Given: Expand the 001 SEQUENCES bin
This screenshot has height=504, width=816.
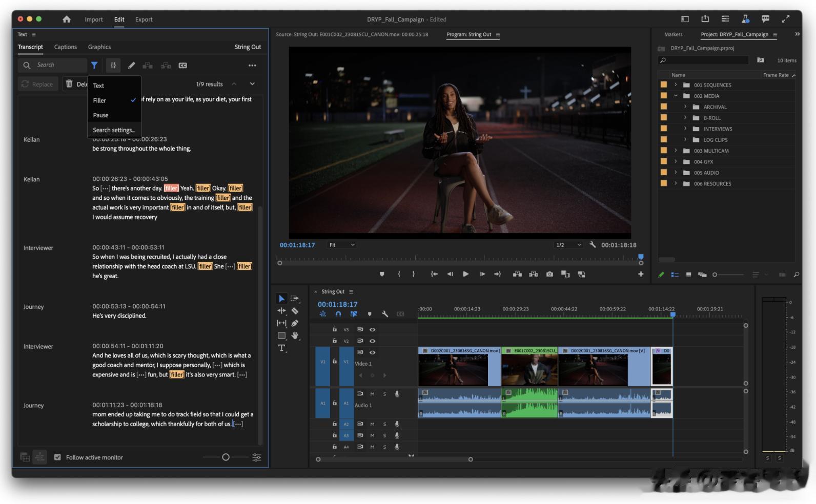Looking at the screenshot, I should click(x=676, y=85).
